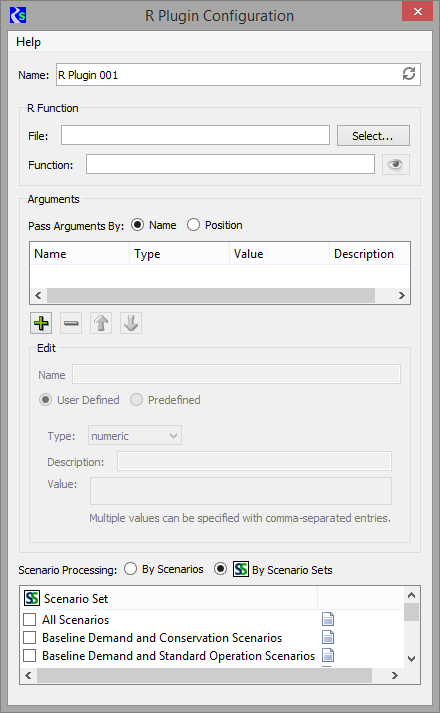Click arguments table right scroll arrow
Image resolution: width=440 pixels, height=713 pixels.
coord(402,296)
